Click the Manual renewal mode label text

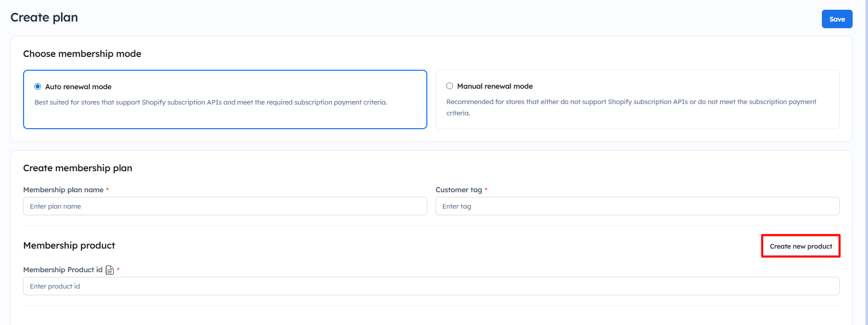(x=494, y=86)
